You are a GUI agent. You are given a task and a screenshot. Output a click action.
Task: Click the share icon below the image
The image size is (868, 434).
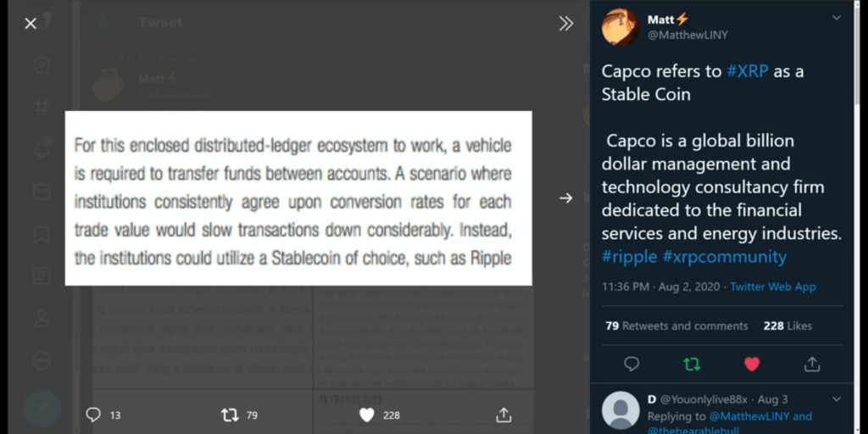[x=504, y=415]
